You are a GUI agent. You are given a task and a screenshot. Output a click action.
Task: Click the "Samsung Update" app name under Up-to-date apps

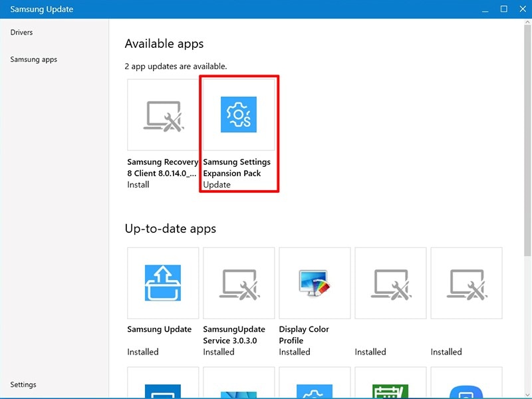159,329
